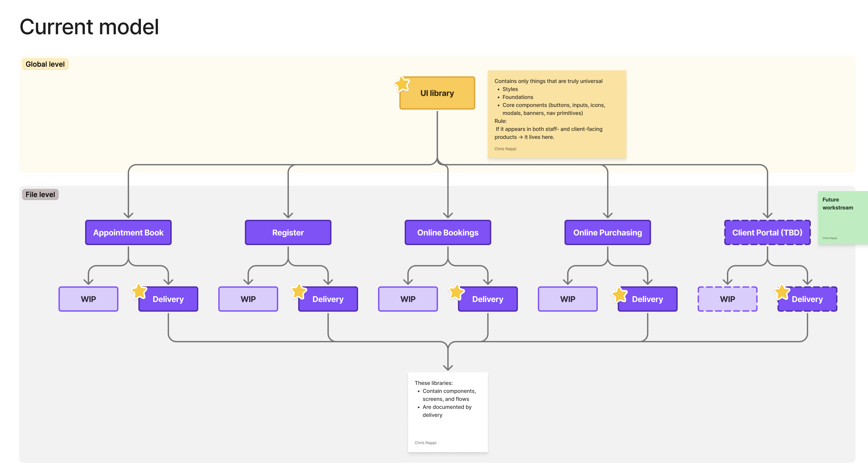Click 'Chris Nappi' author on yellow note
This screenshot has width=868, height=475.
click(x=505, y=149)
